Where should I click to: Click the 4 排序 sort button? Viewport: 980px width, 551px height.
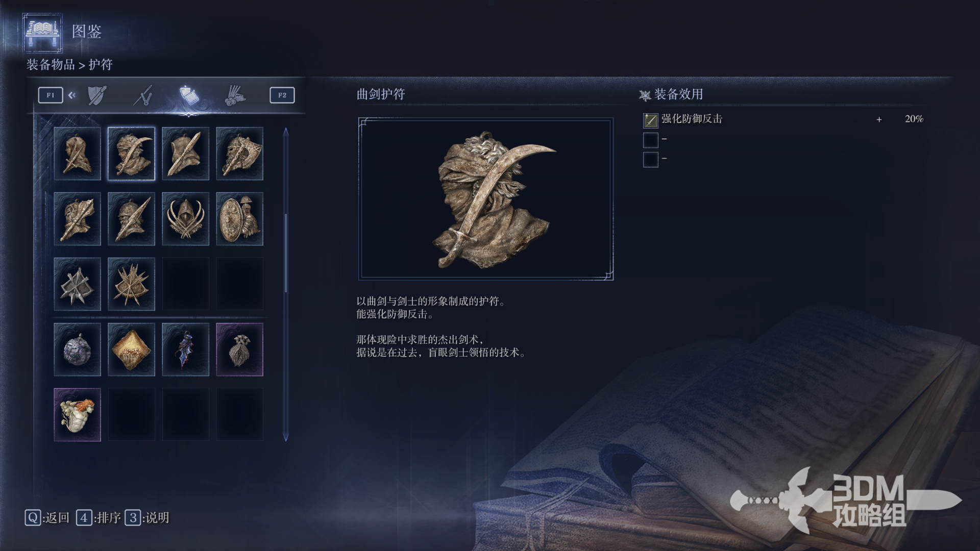(x=99, y=518)
